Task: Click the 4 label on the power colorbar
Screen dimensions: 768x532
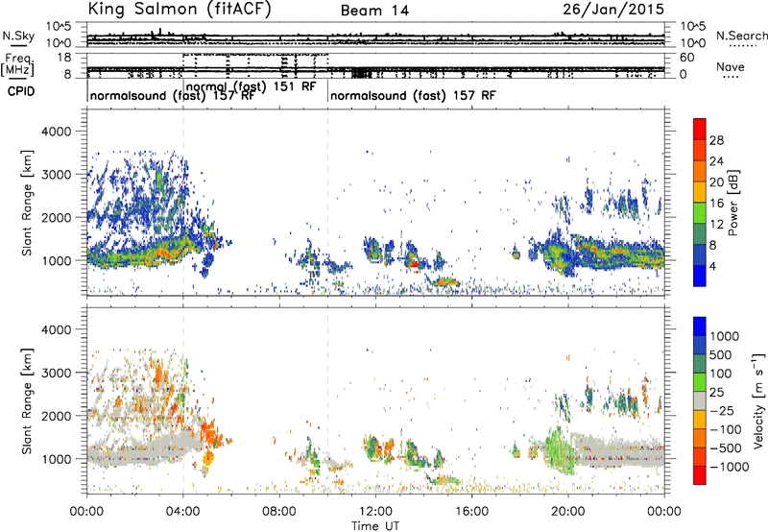Action: tap(713, 266)
